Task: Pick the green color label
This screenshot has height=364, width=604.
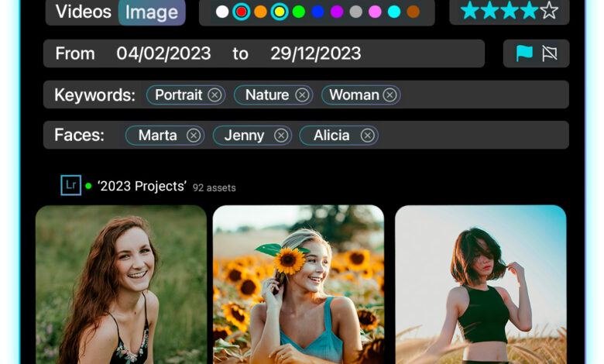Action: click(299, 12)
